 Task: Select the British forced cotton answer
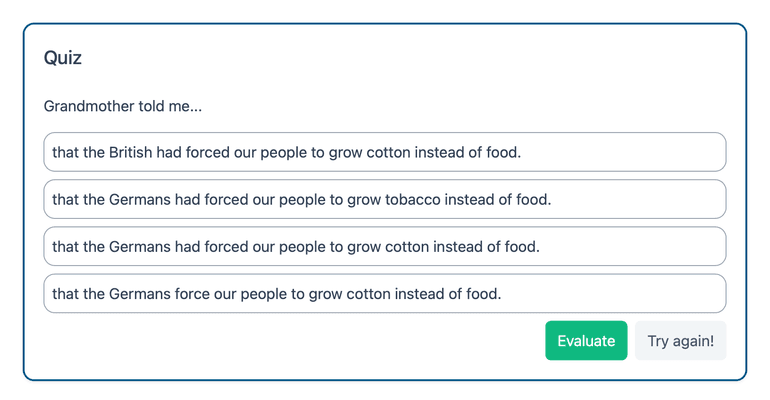pyautogui.click(x=385, y=152)
